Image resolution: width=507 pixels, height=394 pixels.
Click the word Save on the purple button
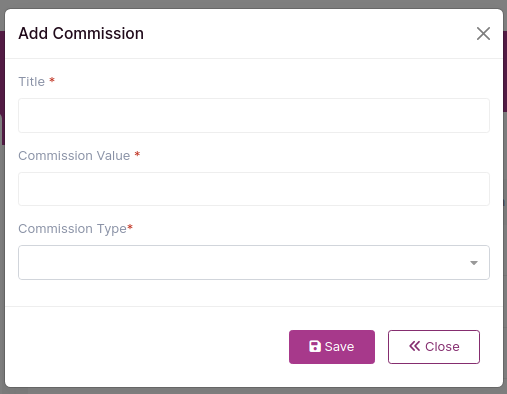[339, 347]
